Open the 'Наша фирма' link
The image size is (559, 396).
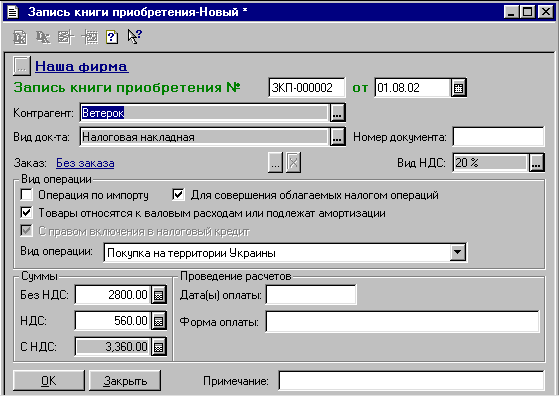pyautogui.click(x=82, y=66)
